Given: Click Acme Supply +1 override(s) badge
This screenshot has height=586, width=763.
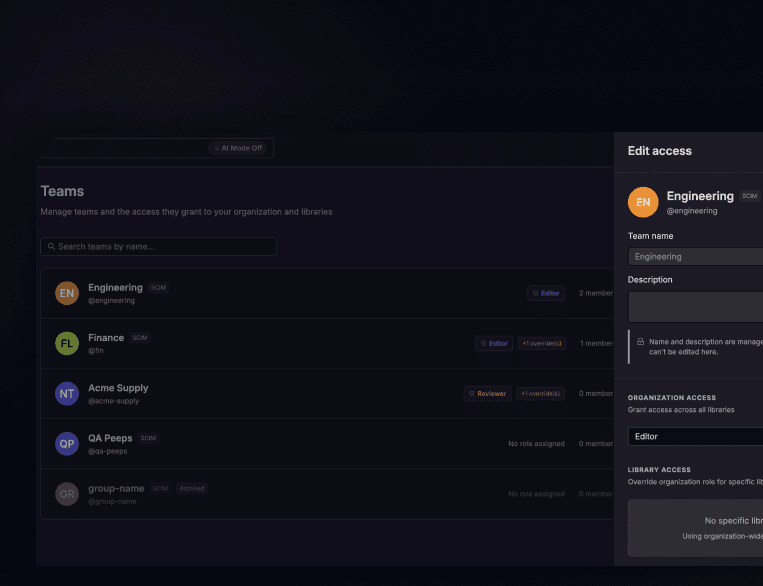Looking at the screenshot, I should pos(541,393).
